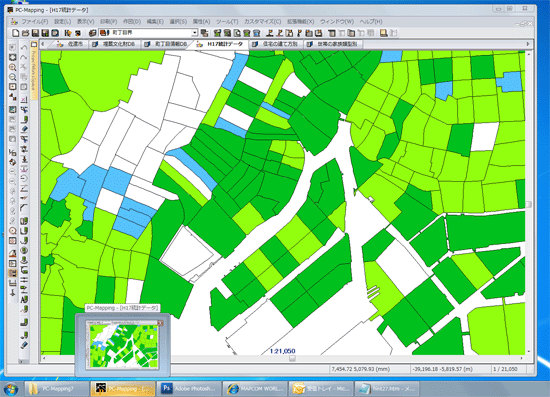Image resolution: width=550 pixels, height=397 pixels.
Task: Open the 編集(E) menu
Action: coord(155,22)
